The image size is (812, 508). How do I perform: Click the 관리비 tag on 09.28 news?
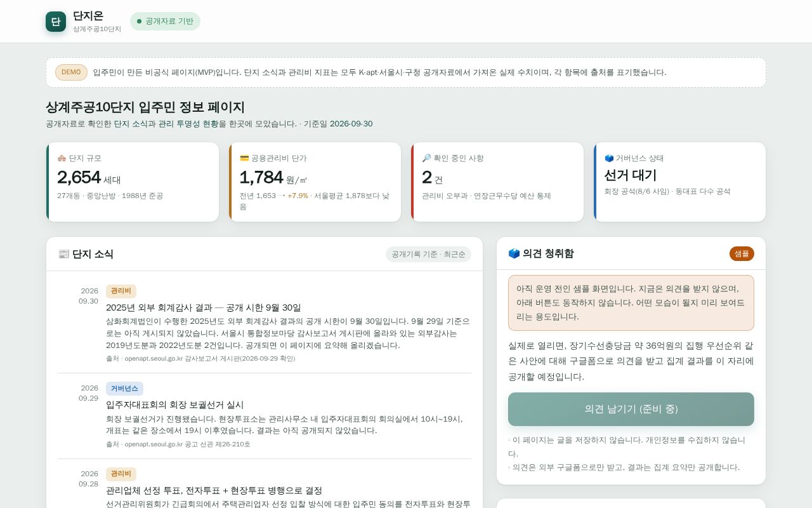click(121, 474)
